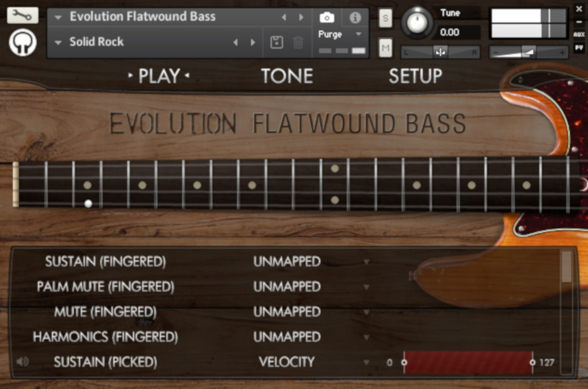This screenshot has width=588, height=389.
Task: Switch to the SETUP tab
Action: pos(416,76)
